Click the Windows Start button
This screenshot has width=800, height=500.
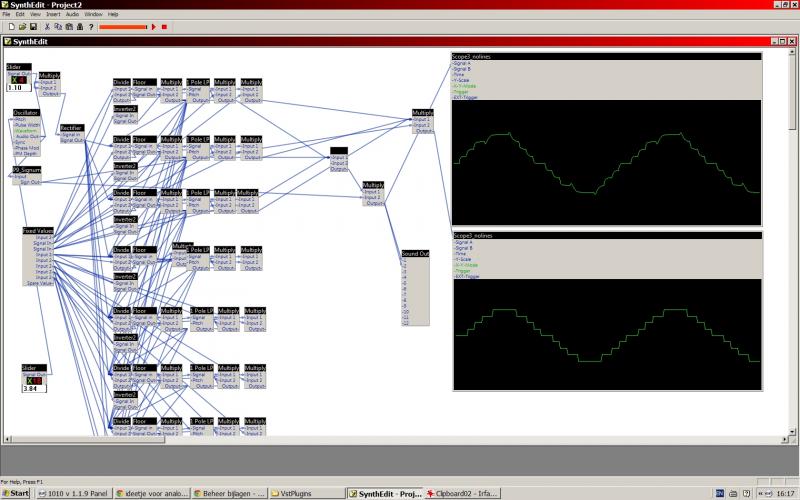(x=16, y=493)
